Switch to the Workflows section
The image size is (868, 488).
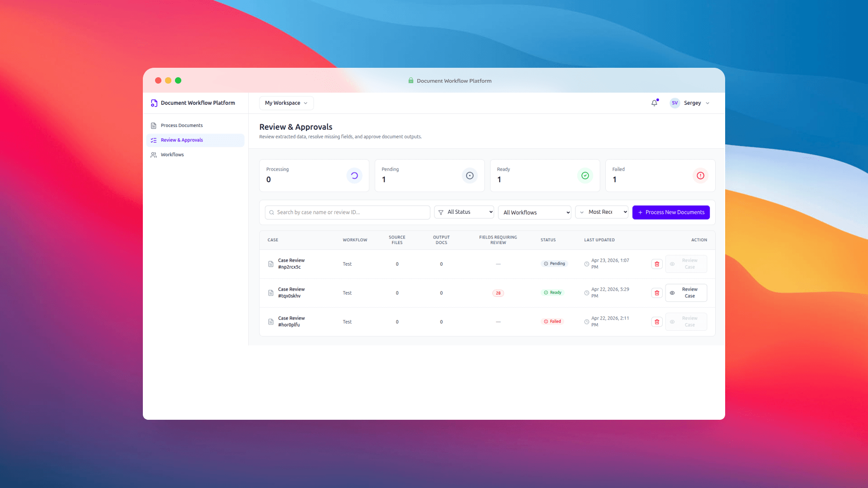[x=172, y=155]
